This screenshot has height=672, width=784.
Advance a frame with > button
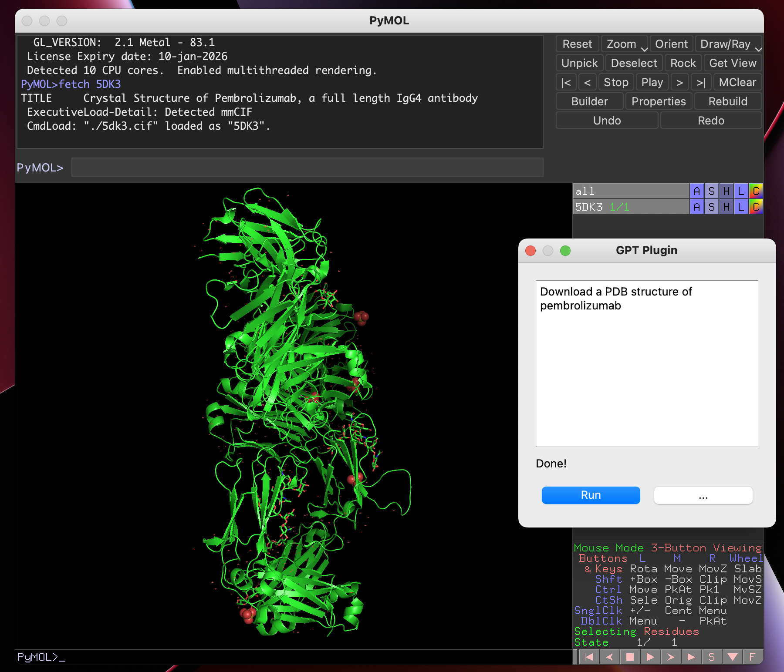(679, 82)
